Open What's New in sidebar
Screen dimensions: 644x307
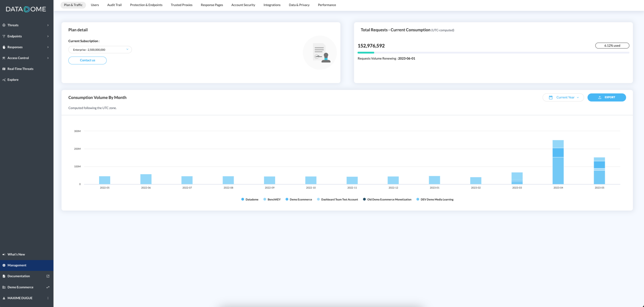pyautogui.click(x=27, y=254)
